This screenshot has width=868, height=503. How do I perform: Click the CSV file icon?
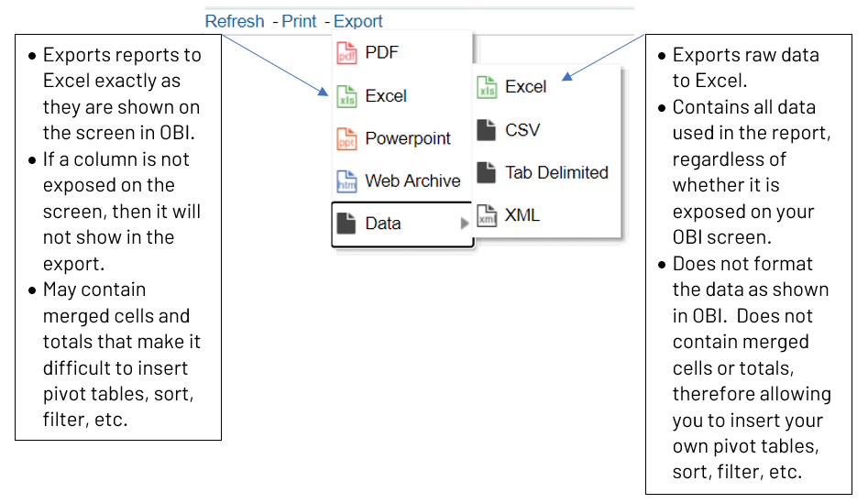tap(487, 130)
